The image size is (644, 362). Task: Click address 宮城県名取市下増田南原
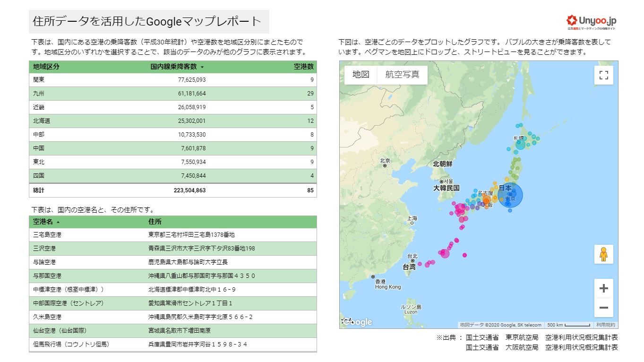180,331
